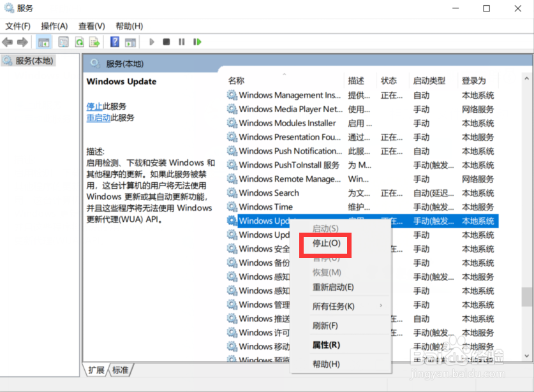The height and width of the screenshot is (392, 534).
Task: Choose 属性(R) in the context menu
Action: (326, 345)
